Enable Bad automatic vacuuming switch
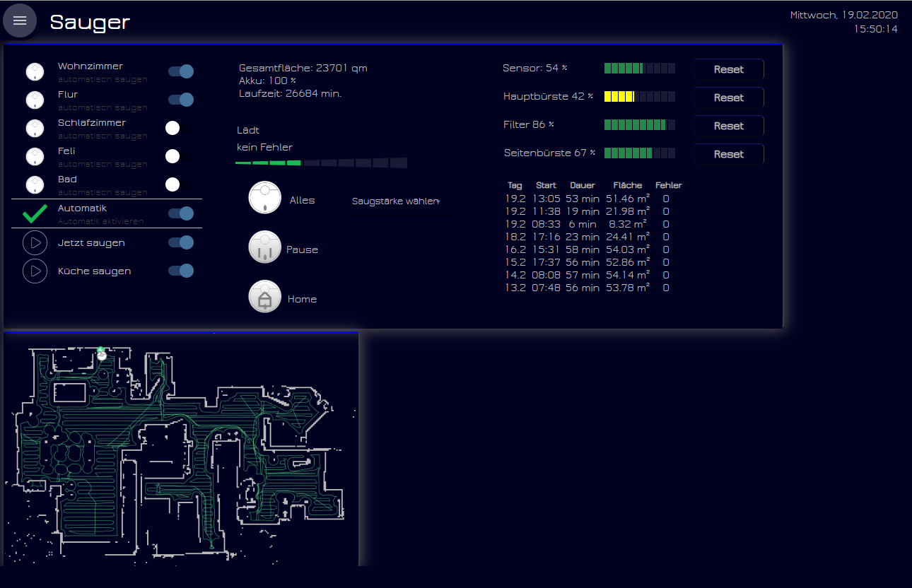Viewport: 912px width, 588px height. (x=177, y=184)
